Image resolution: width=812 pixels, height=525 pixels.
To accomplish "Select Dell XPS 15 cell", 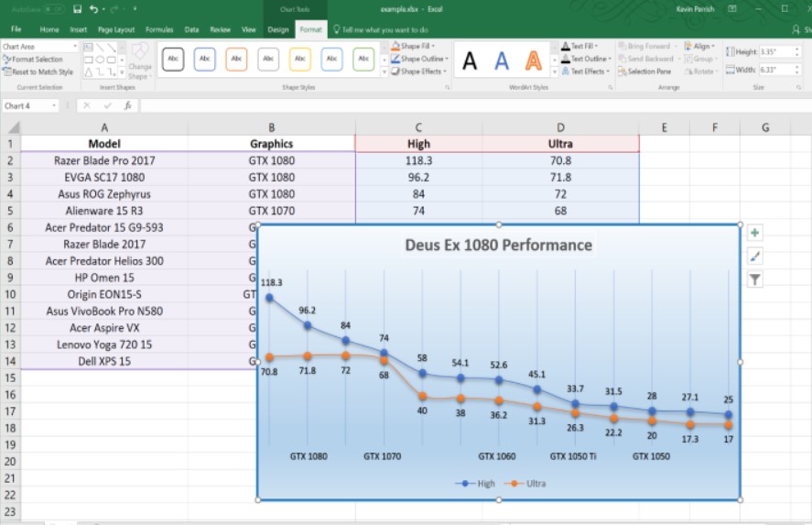I will 104,361.
